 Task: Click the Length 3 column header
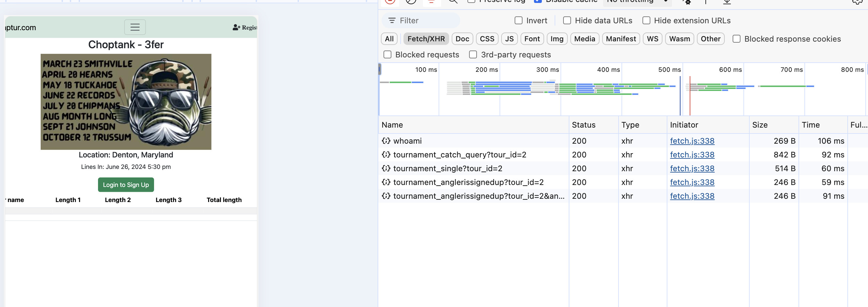pyautogui.click(x=168, y=200)
